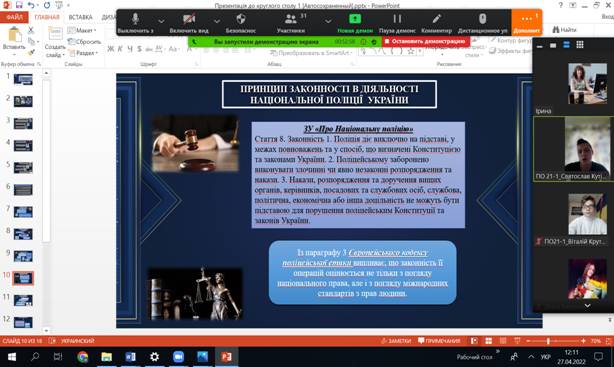Select slide 11 thumbnail
This screenshot has width=614, height=367.
23,300
